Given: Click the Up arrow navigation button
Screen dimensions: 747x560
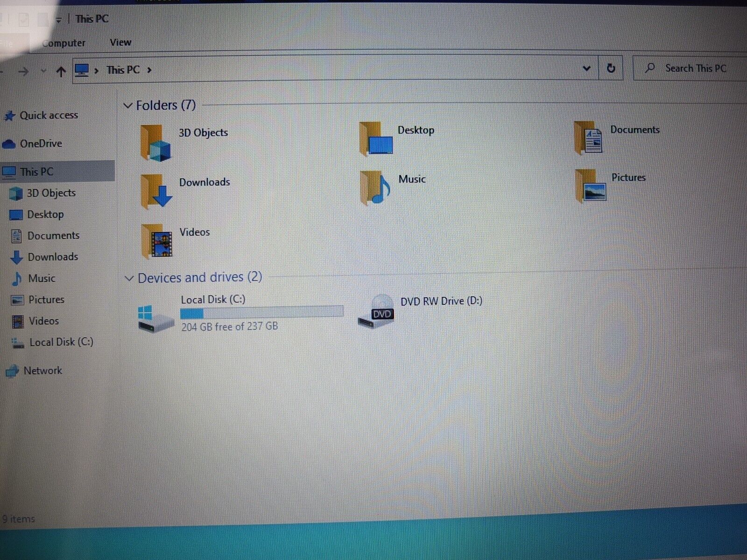Looking at the screenshot, I should click(x=61, y=71).
